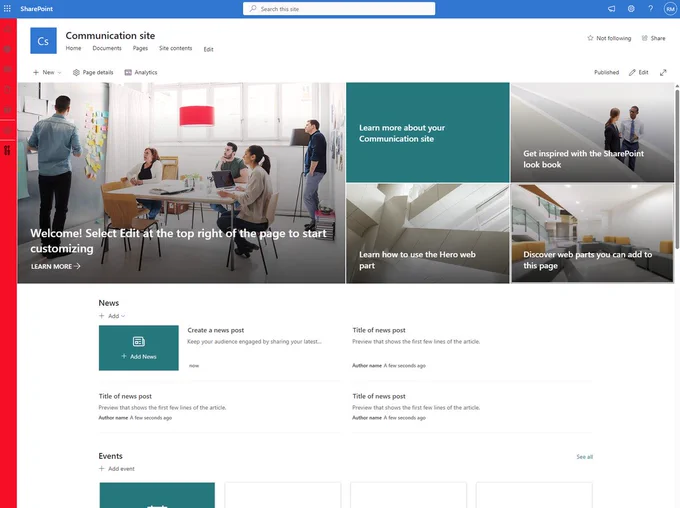Open Page details
This screenshot has width=680, height=508.
click(x=93, y=72)
